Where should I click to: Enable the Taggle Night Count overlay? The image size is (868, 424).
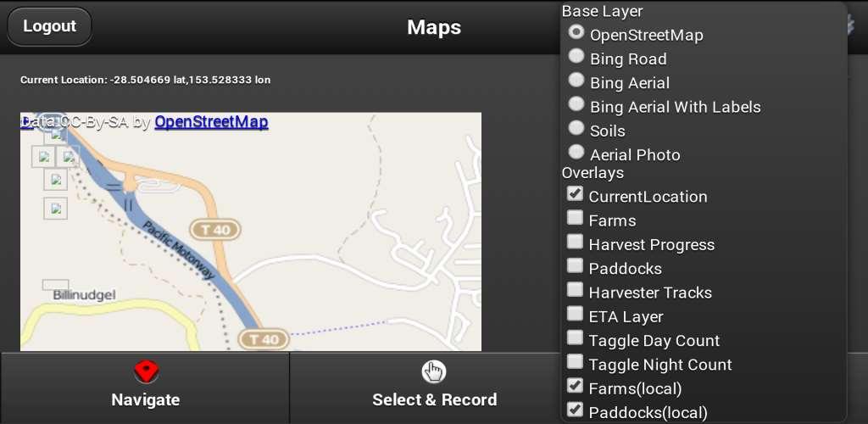click(575, 363)
